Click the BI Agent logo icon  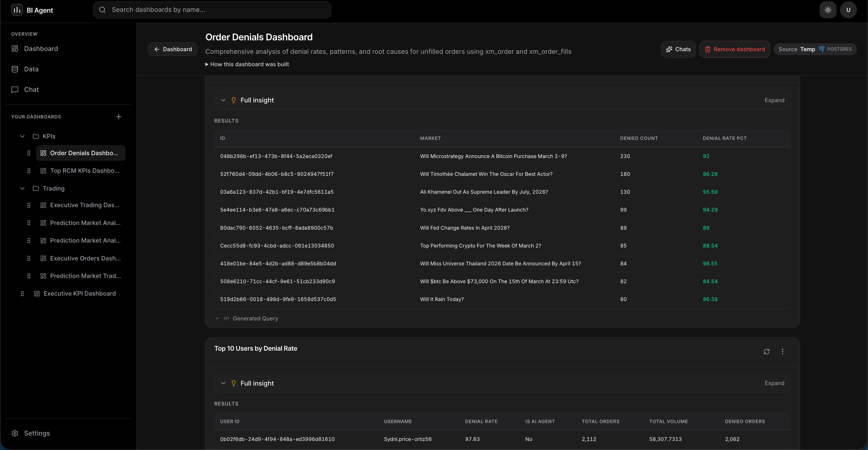(17, 10)
